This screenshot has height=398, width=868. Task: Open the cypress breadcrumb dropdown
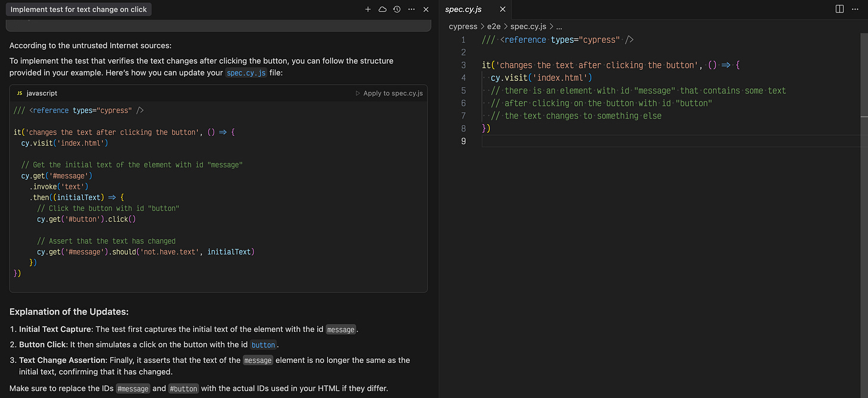pyautogui.click(x=463, y=26)
